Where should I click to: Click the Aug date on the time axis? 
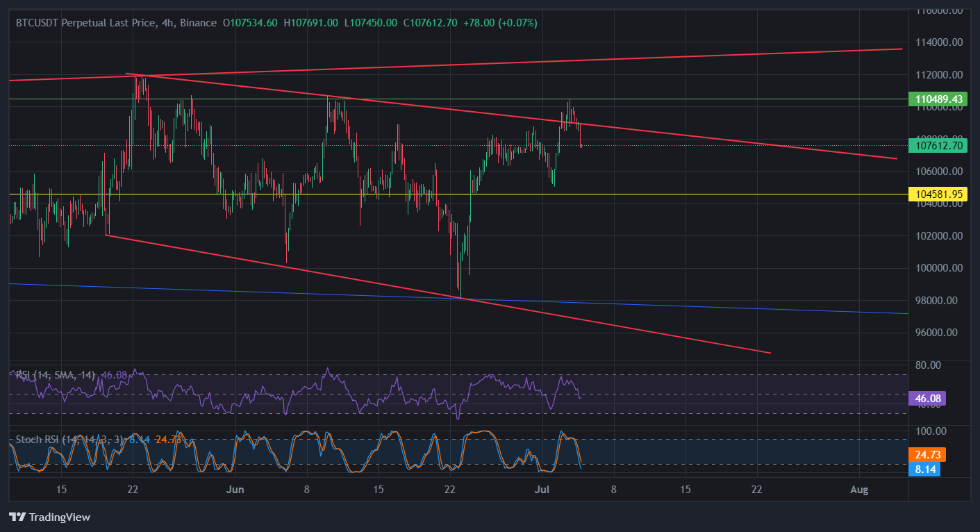(x=859, y=489)
